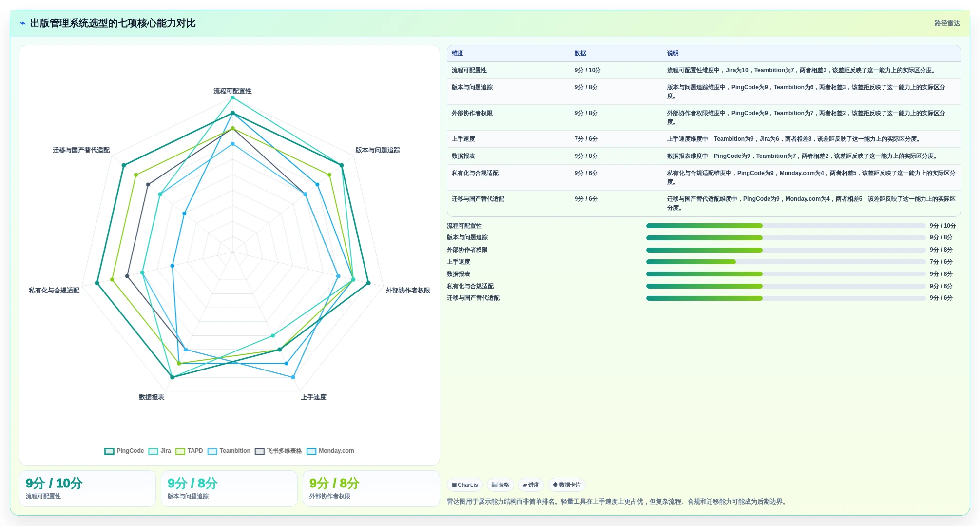Click the 外部协作者权限 progress bar
Image resolution: width=980 pixels, height=526 pixels.
point(786,250)
